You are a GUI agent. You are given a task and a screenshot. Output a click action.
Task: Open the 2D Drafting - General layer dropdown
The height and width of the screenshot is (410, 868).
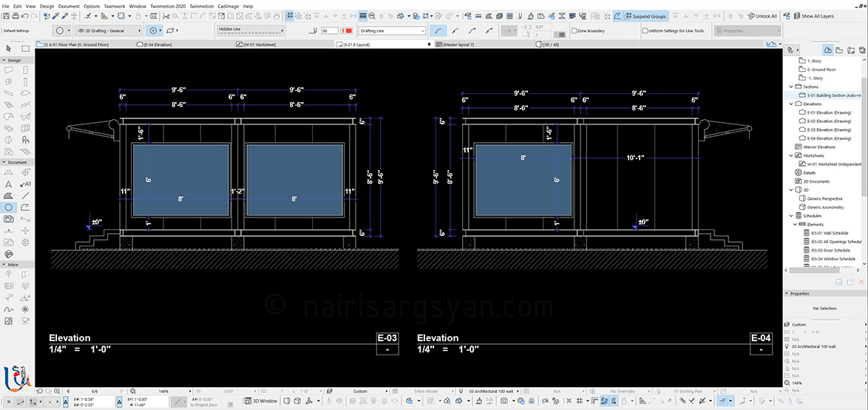(107, 31)
